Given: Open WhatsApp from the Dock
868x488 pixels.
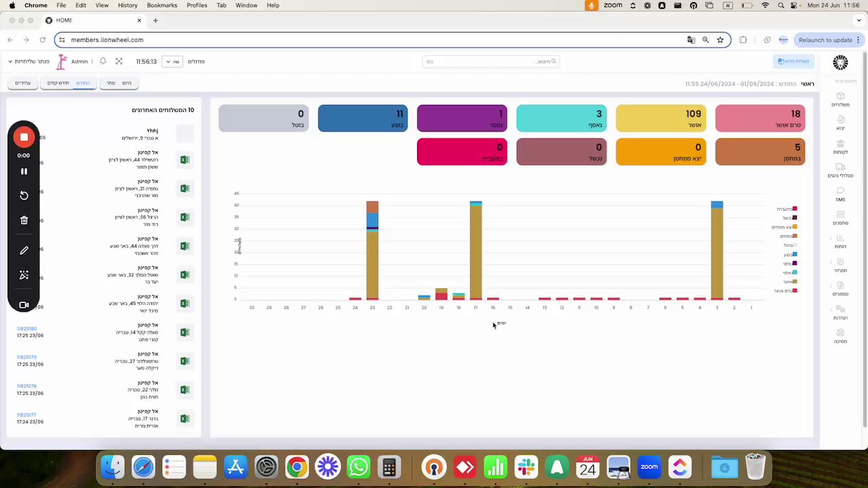Looking at the screenshot, I should [x=358, y=467].
